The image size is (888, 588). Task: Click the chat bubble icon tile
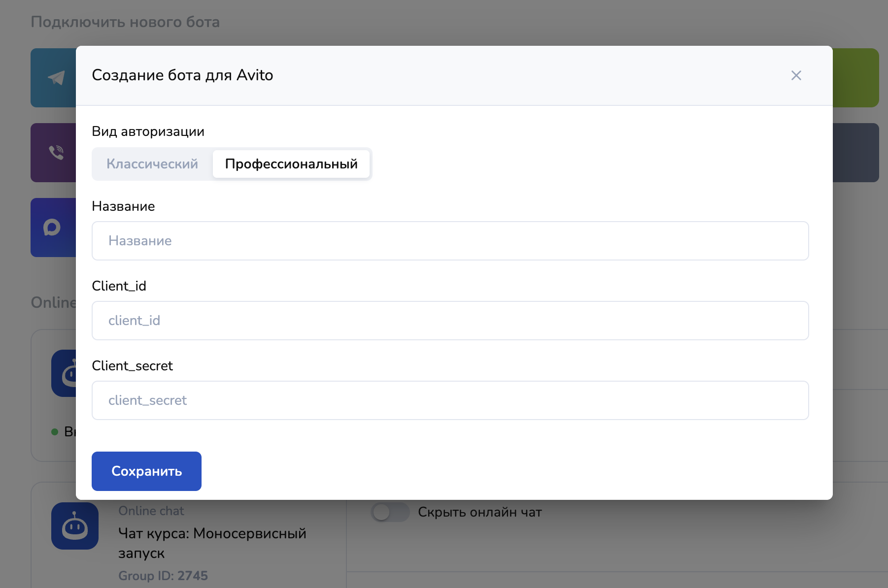pyautogui.click(x=52, y=228)
